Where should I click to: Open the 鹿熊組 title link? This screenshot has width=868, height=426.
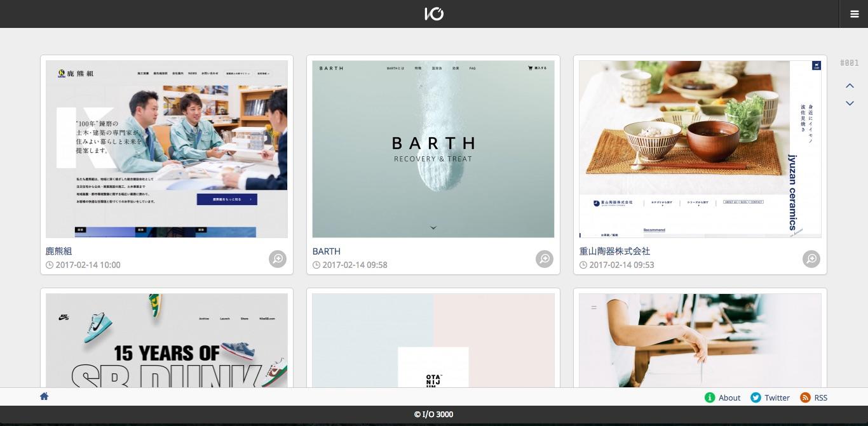point(59,251)
